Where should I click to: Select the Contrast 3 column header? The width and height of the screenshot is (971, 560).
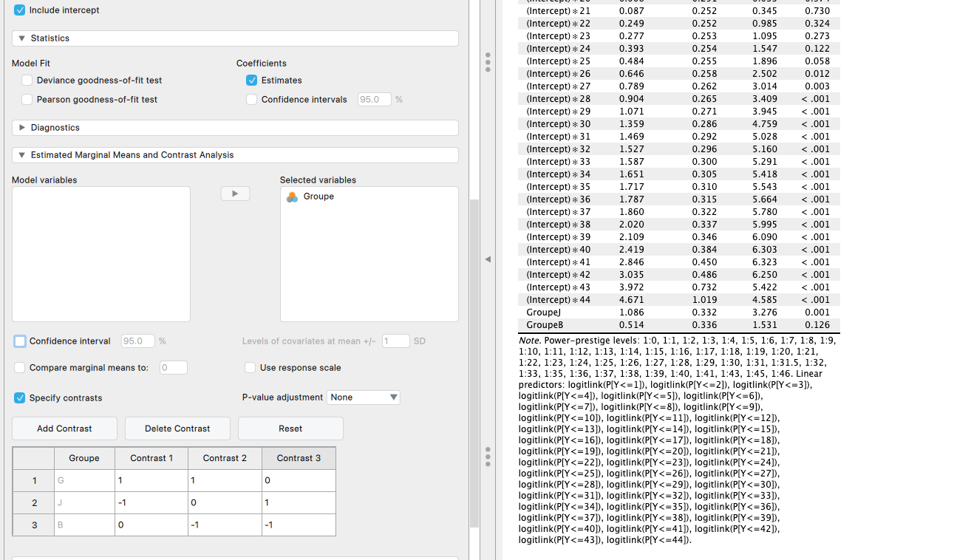point(299,458)
